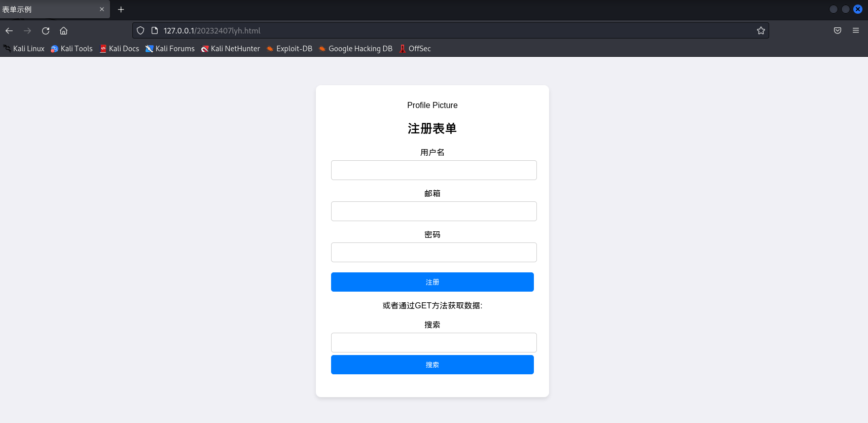
Task: Open the Google Hacking DB bookmark
Action: (x=355, y=49)
